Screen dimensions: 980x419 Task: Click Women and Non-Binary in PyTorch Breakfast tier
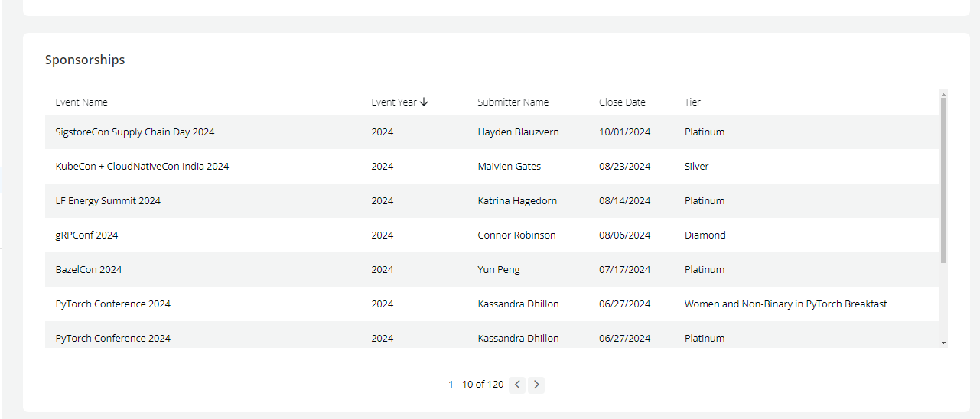pos(785,304)
